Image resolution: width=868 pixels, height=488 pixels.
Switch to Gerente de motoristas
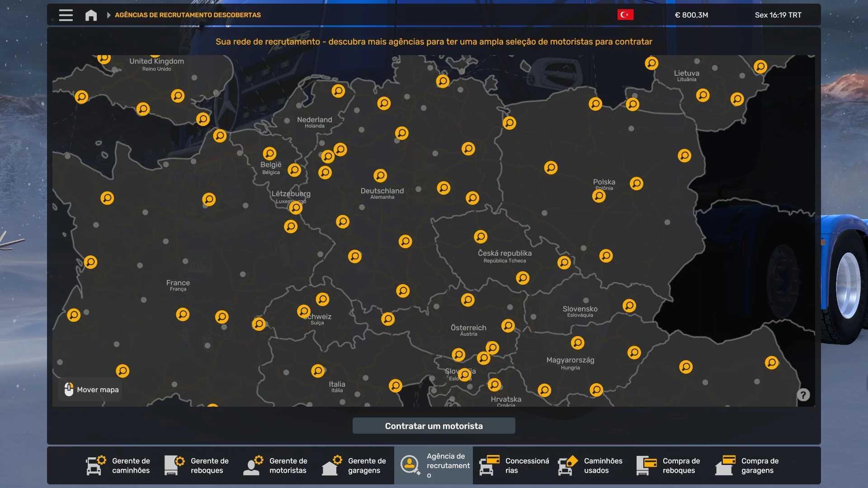(x=275, y=465)
